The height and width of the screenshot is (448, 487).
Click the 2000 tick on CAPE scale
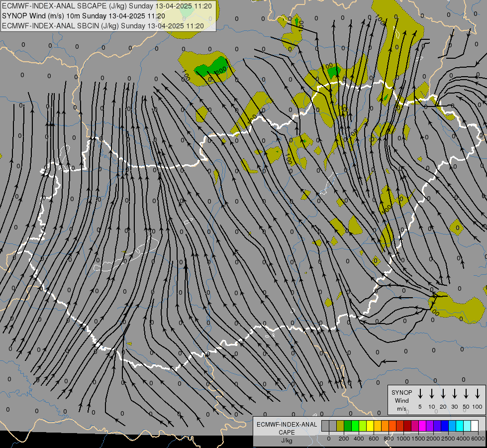click(433, 439)
